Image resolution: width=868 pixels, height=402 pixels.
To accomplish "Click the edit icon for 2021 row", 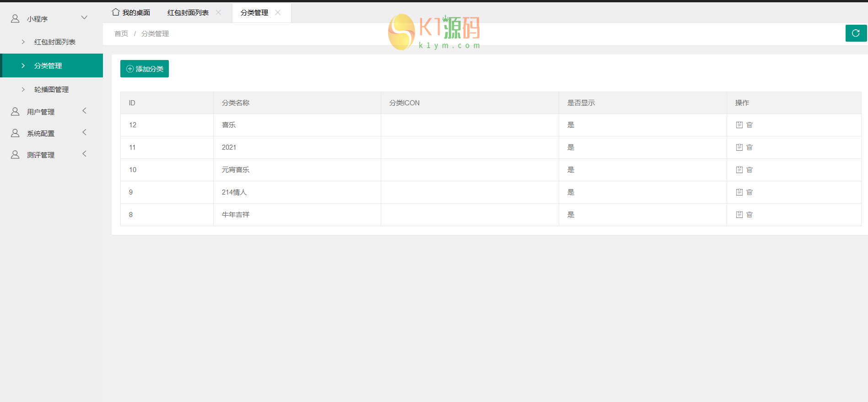I will [x=739, y=147].
